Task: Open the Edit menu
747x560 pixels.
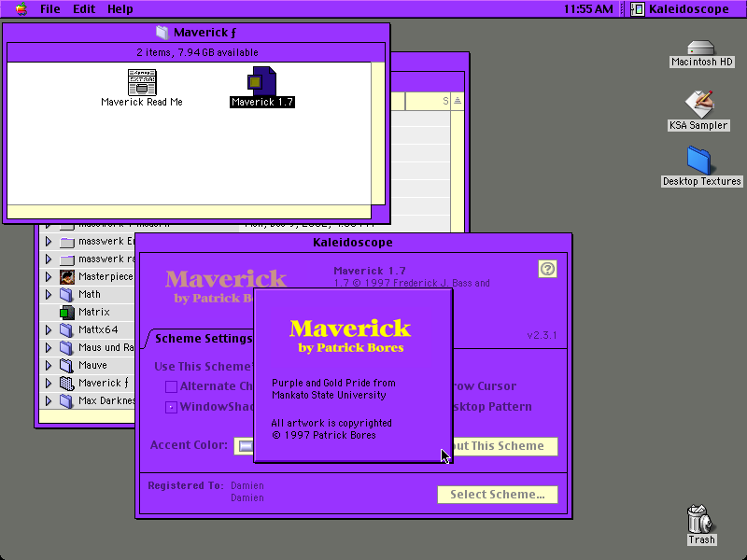Action: 84,9
